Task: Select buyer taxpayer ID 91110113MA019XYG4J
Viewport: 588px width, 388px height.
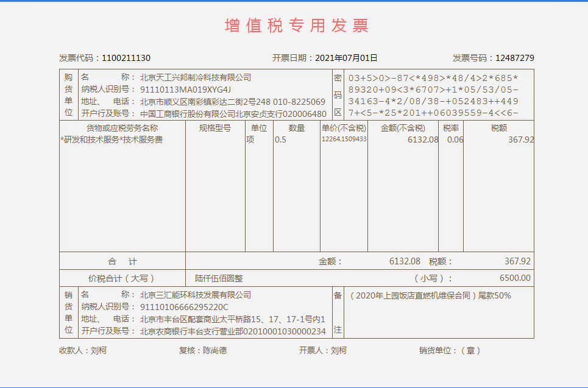Action: [x=185, y=90]
